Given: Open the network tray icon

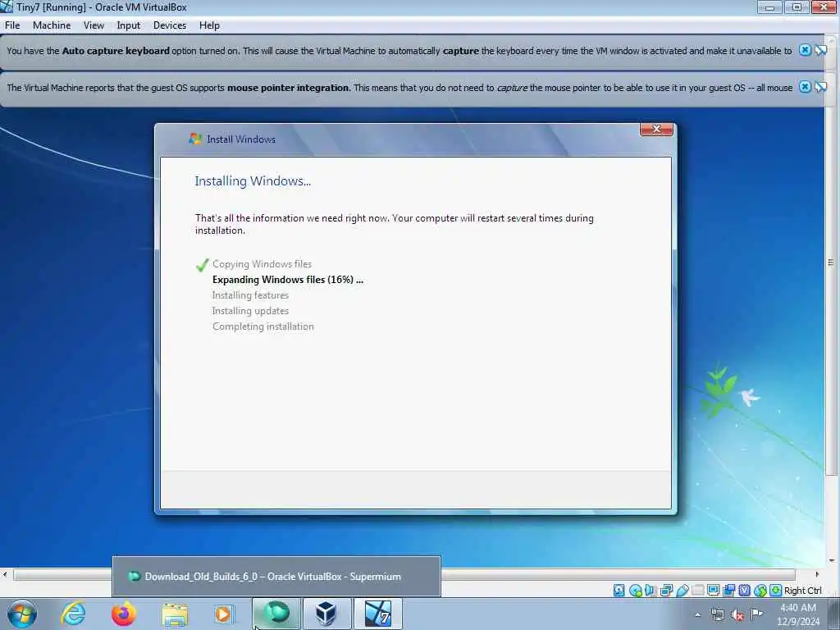Looking at the screenshot, I should click(x=717, y=614).
